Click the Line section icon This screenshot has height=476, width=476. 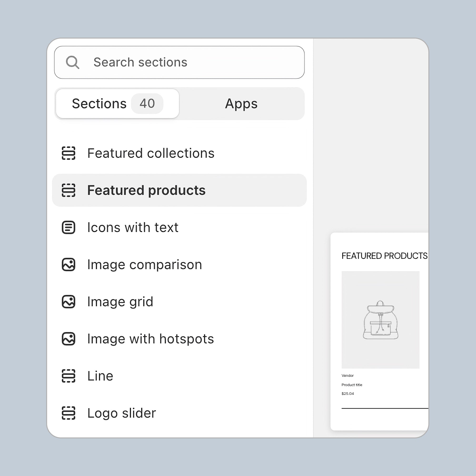click(69, 376)
